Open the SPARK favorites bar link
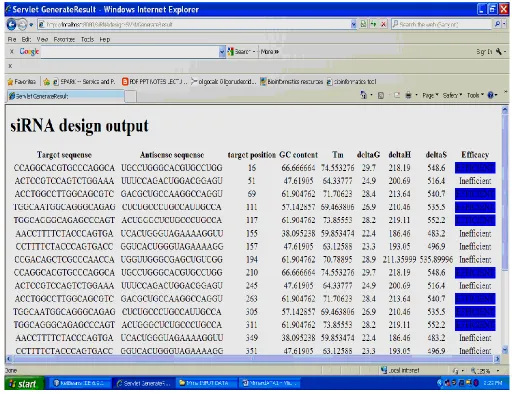 point(84,81)
